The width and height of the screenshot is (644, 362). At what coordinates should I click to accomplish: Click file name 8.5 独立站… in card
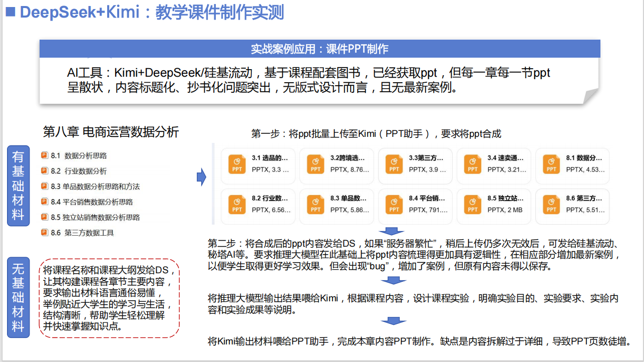pyautogui.click(x=506, y=199)
